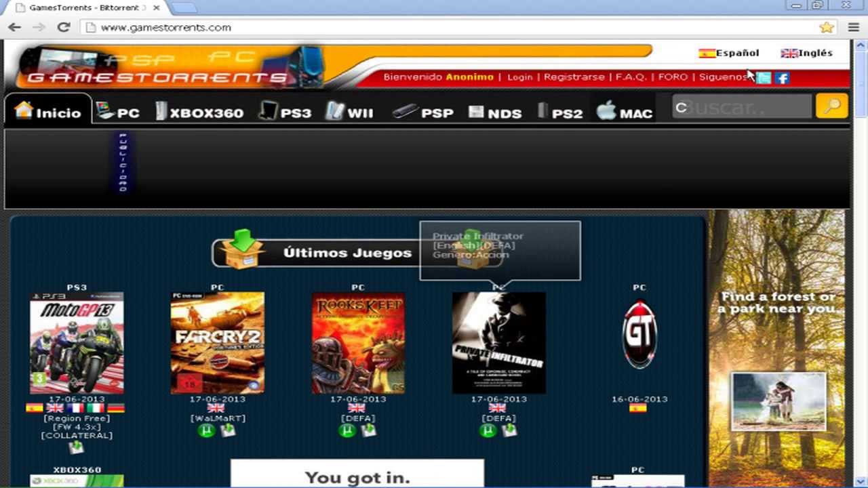This screenshot has width=868, height=488.
Task: Click the UK flag under Far Cry 2
Action: pos(216,408)
